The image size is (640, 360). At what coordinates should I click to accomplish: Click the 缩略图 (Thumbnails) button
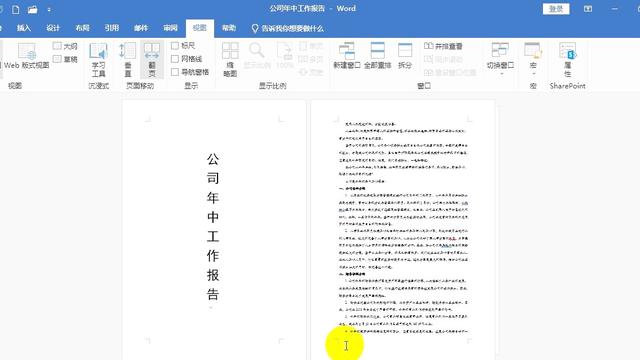click(230, 60)
